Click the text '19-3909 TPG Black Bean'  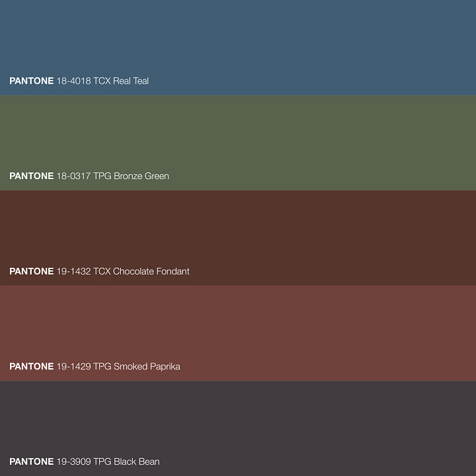tap(108, 461)
